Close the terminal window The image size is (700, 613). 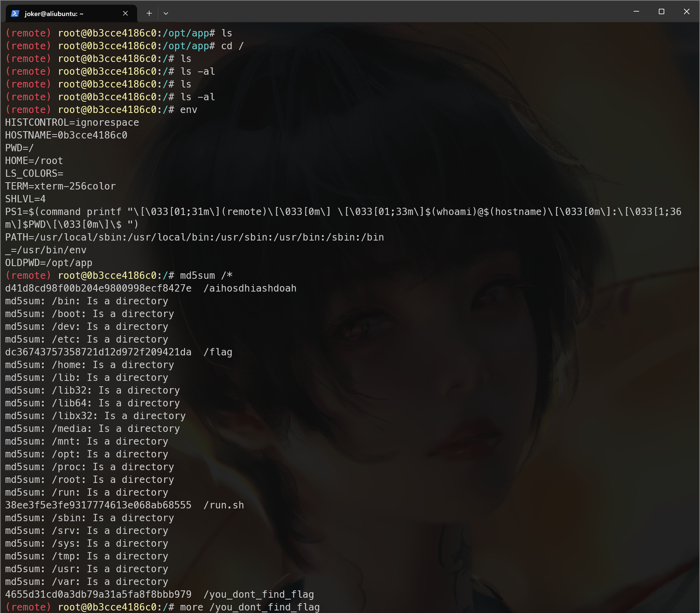686,11
